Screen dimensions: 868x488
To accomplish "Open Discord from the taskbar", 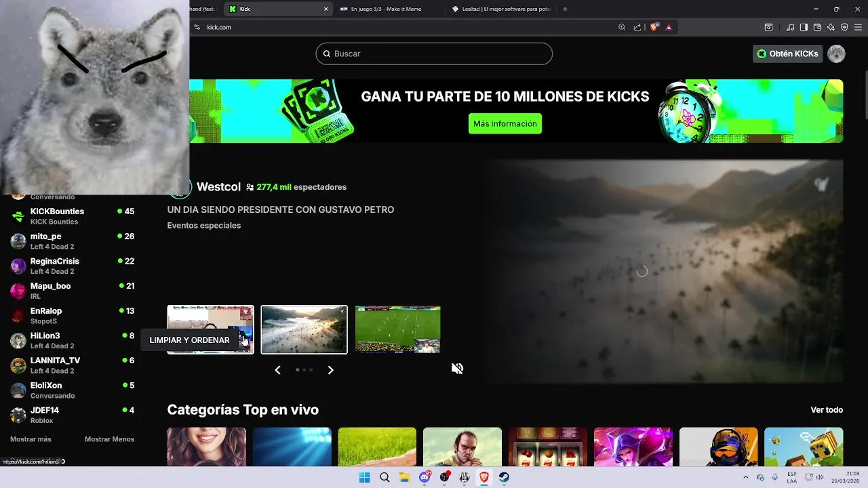I will click(425, 477).
